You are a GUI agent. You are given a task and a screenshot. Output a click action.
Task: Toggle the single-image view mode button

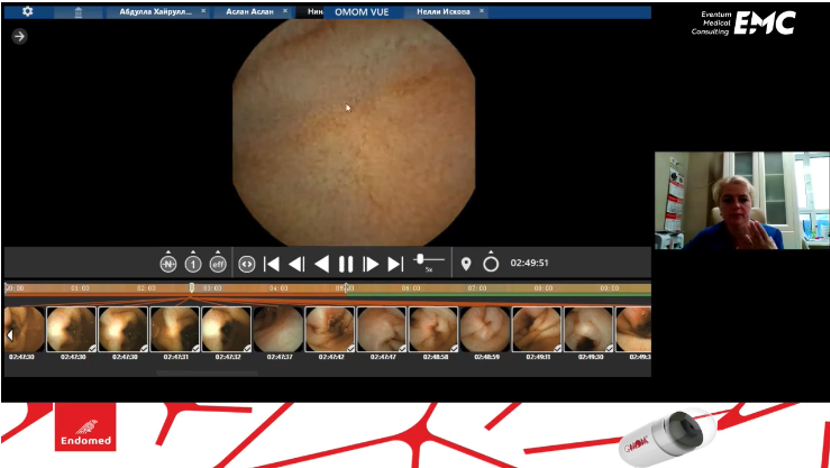click(x=193, y=264)
